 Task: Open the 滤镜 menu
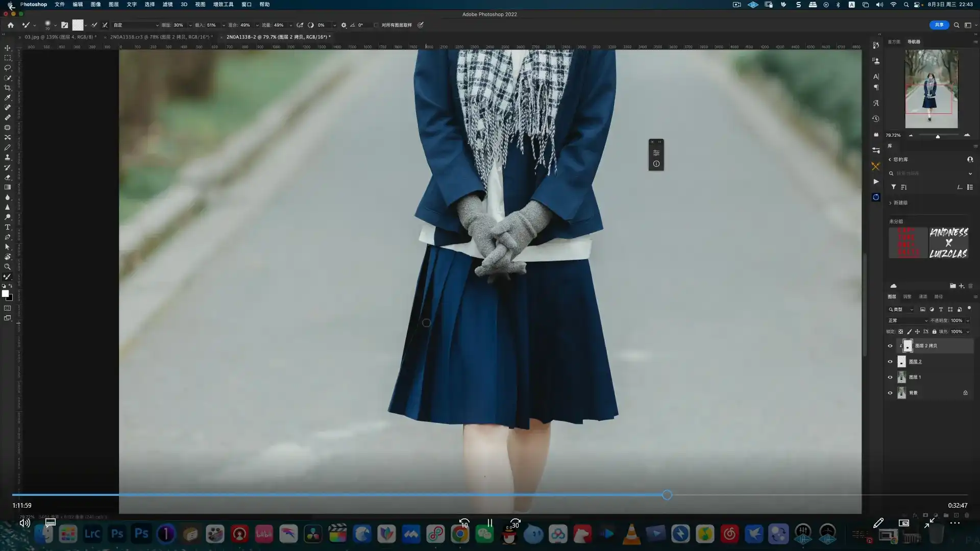pos(167,4)
